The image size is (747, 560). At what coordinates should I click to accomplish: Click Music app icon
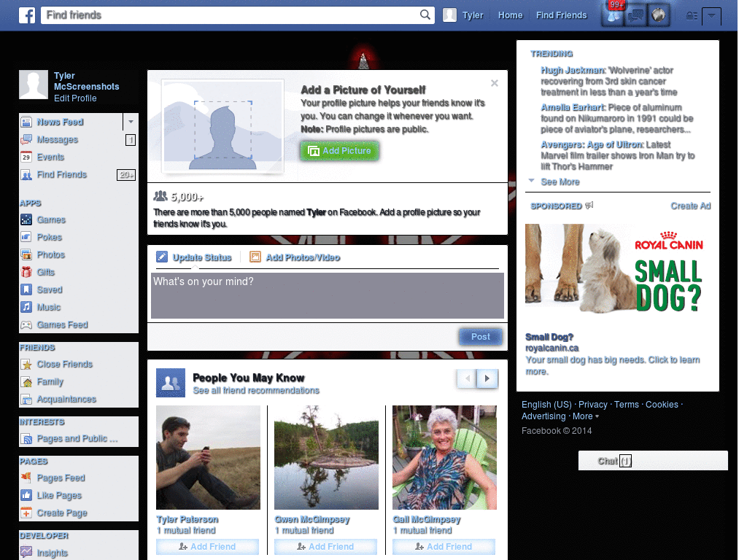pos(26,307)
